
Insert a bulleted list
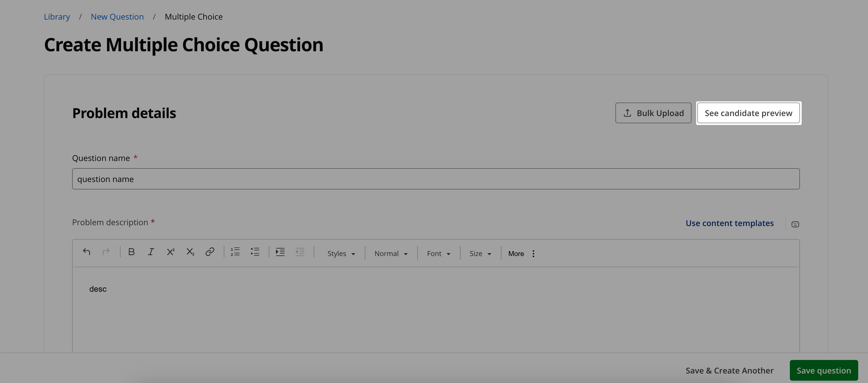(255, 252)
